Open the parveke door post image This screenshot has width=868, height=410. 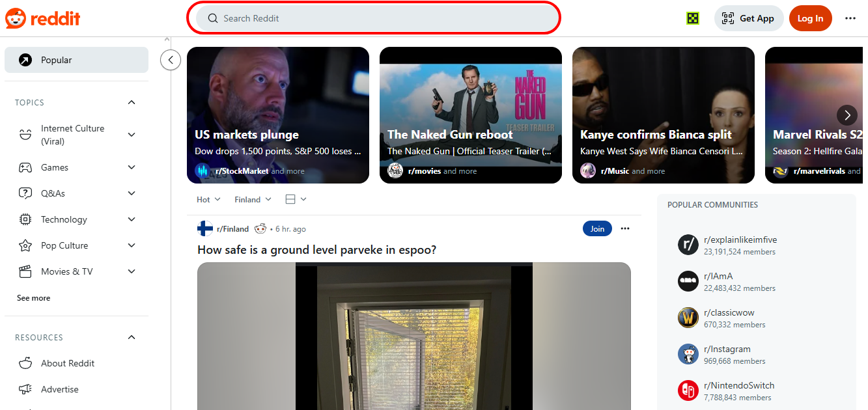click(x=414, y=336)
